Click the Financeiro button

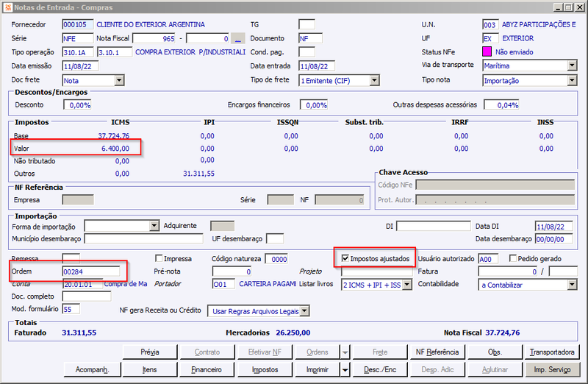[207, 370]
